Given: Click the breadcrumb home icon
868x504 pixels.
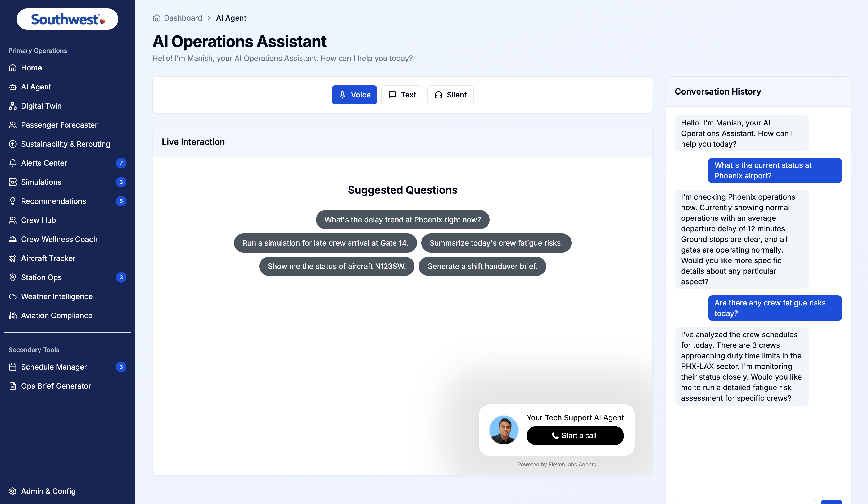Looking at the screenshot, I should coord(157,18).
